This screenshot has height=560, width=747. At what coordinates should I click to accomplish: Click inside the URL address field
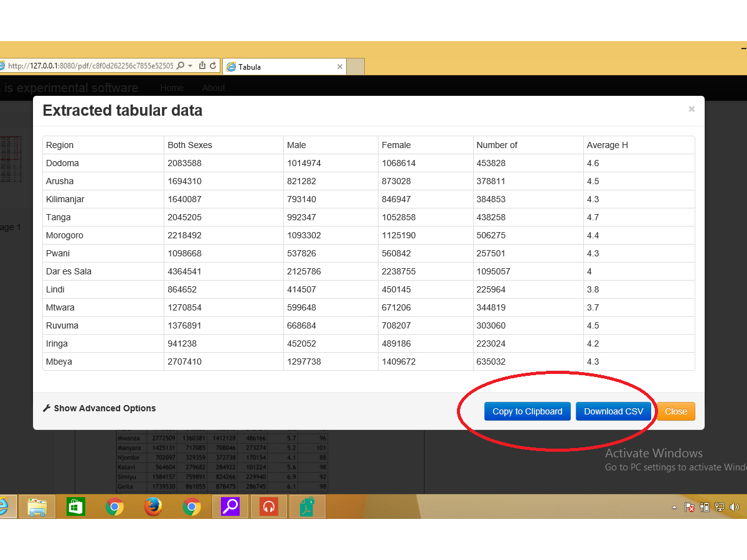tap(93, 65)
